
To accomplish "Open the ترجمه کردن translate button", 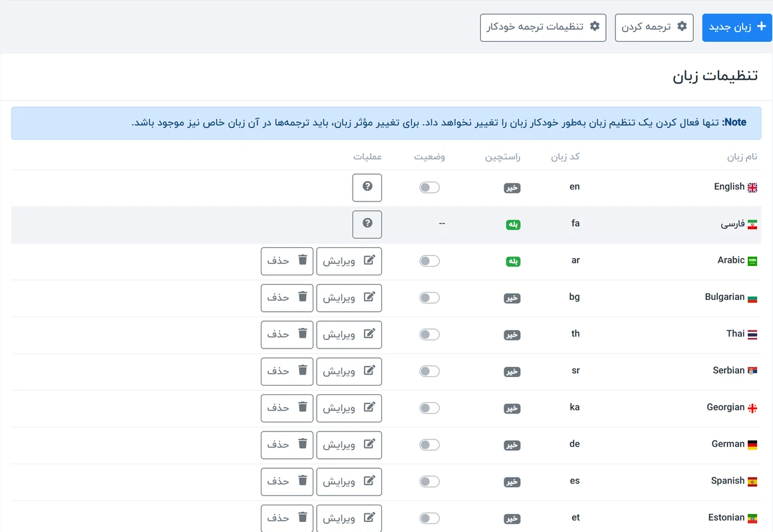I will 654,27.
